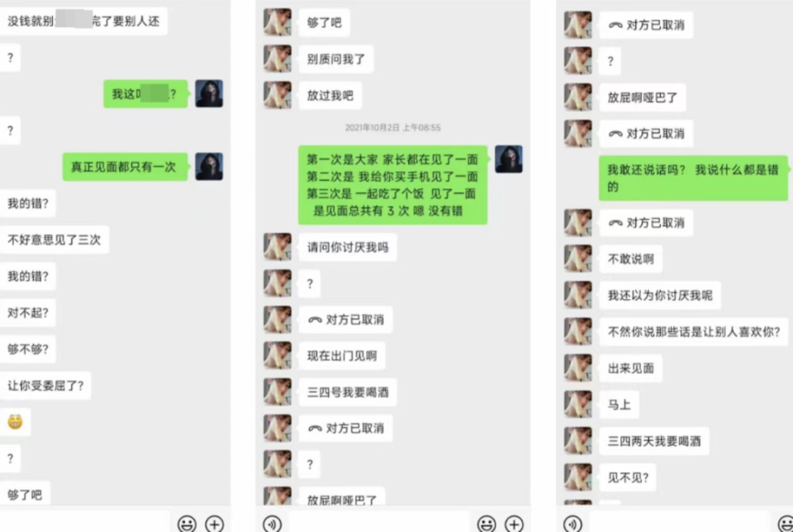Tap the green message starting with '第一次是大家'
793x532 pixels.
tap(393, 185)
